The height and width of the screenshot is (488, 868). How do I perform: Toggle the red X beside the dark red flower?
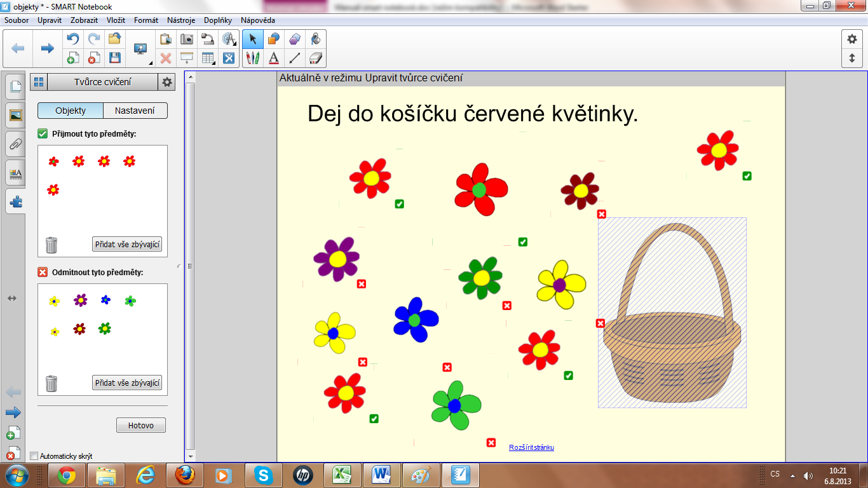click(x=602, y=214)
